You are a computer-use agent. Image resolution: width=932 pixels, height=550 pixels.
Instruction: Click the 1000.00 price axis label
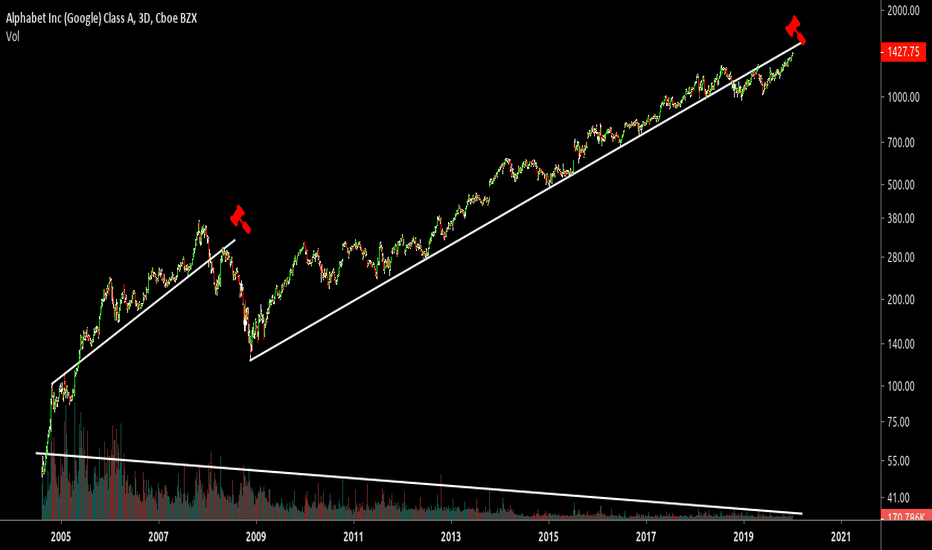903,97
